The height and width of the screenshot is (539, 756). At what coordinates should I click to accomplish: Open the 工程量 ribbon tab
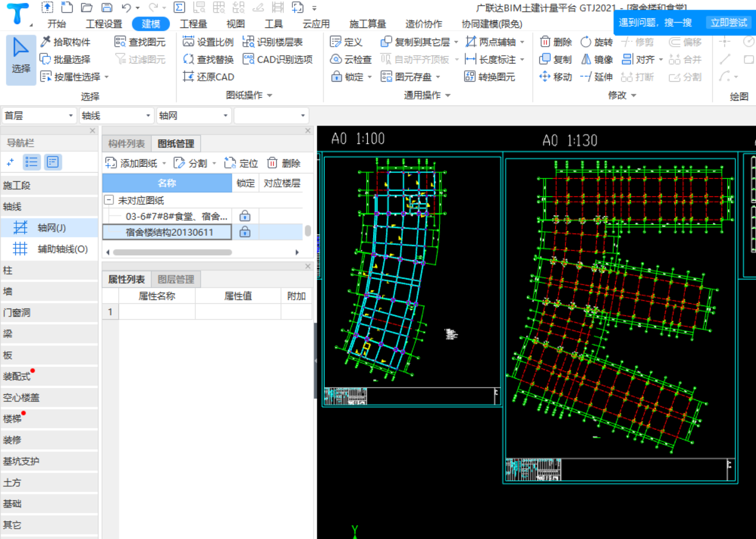[x=194, y=24]
